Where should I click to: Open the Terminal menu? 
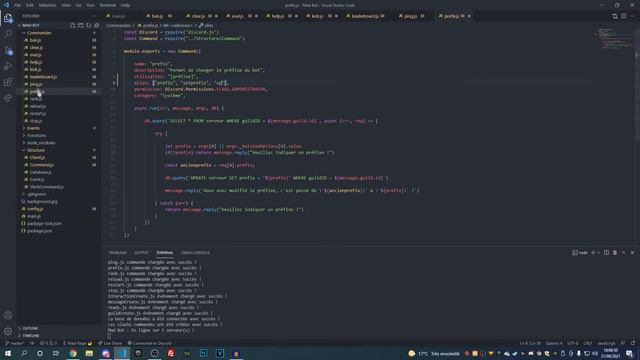pyautogui.click(x=107, y=5)
